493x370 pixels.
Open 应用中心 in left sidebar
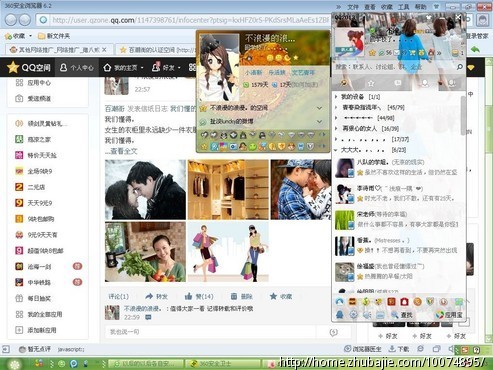coord(34,82)
